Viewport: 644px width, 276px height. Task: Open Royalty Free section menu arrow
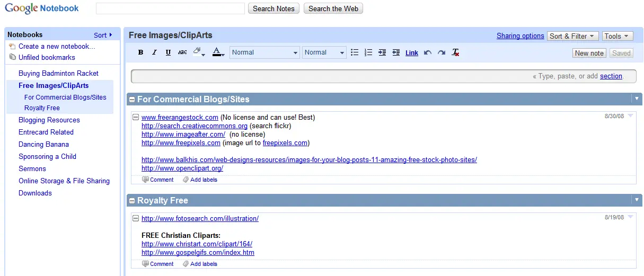click(637, 200)
